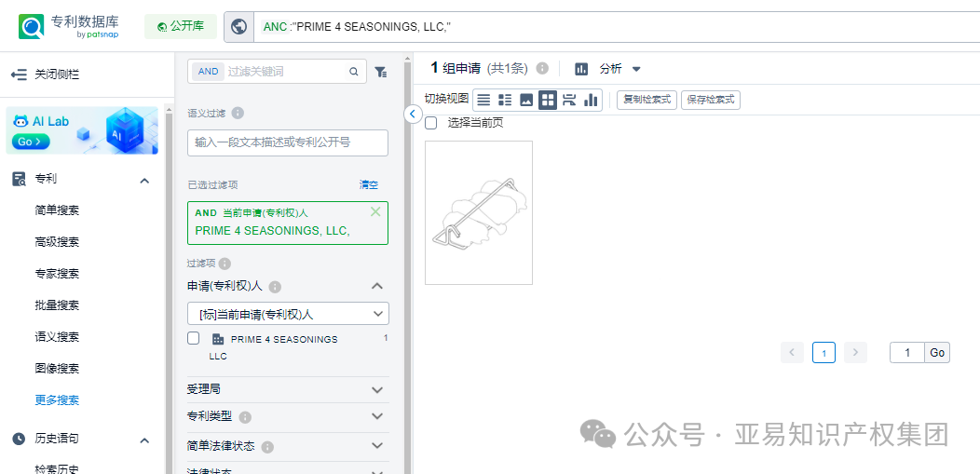
Task: Toggle the AND operator in filter box
Action: pyautogui.click(x=208, y=72)
